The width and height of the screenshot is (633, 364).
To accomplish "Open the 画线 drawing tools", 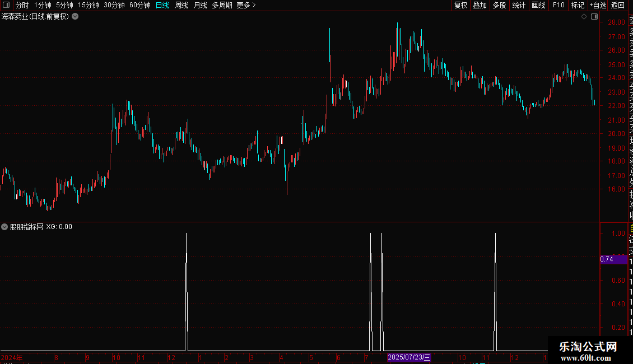I will 538,5.
